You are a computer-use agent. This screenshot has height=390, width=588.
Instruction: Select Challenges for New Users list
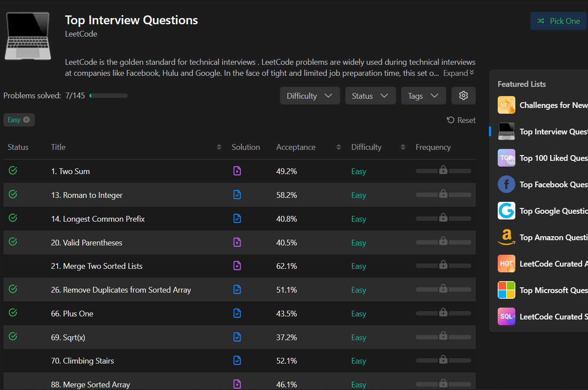click(506, 105)
